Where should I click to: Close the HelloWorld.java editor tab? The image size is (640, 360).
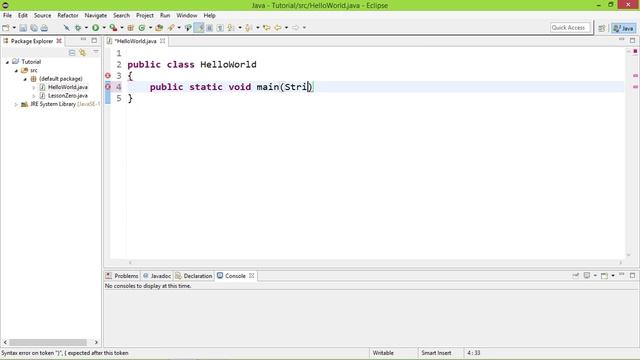[x=163, y=41]
